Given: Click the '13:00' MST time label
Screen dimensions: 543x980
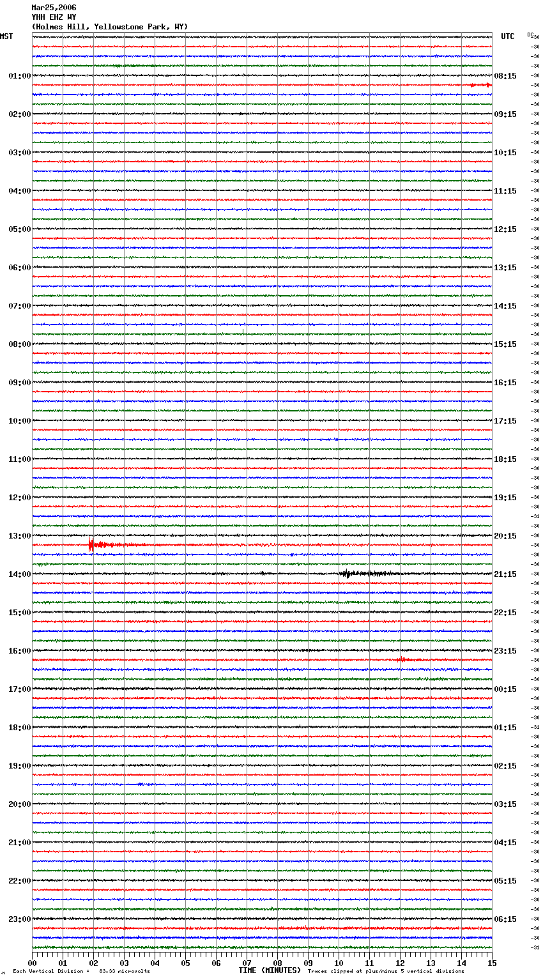Looking at the screenshot, I should pos(20,536).
